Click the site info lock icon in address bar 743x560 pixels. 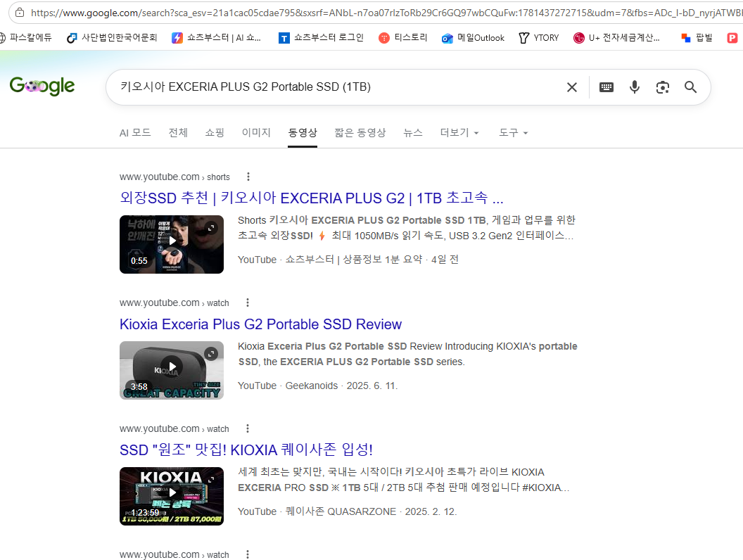(20, 13)
